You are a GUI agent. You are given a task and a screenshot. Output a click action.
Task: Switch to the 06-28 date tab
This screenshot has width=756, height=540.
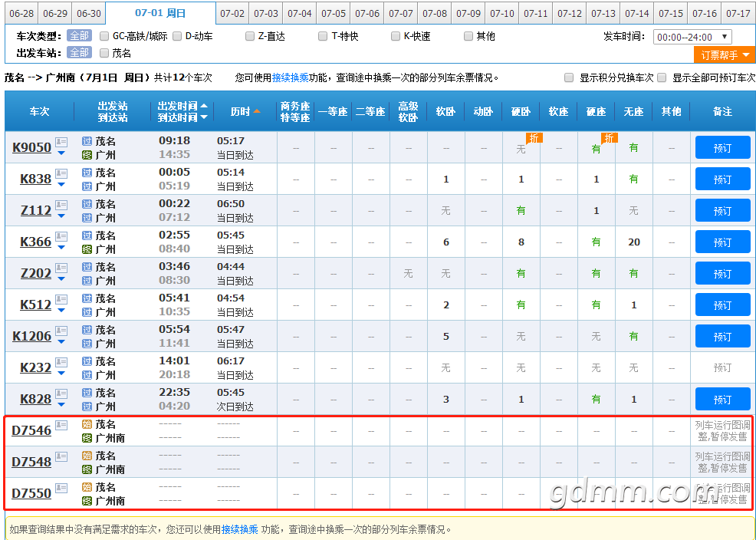[x=21, y=14]
